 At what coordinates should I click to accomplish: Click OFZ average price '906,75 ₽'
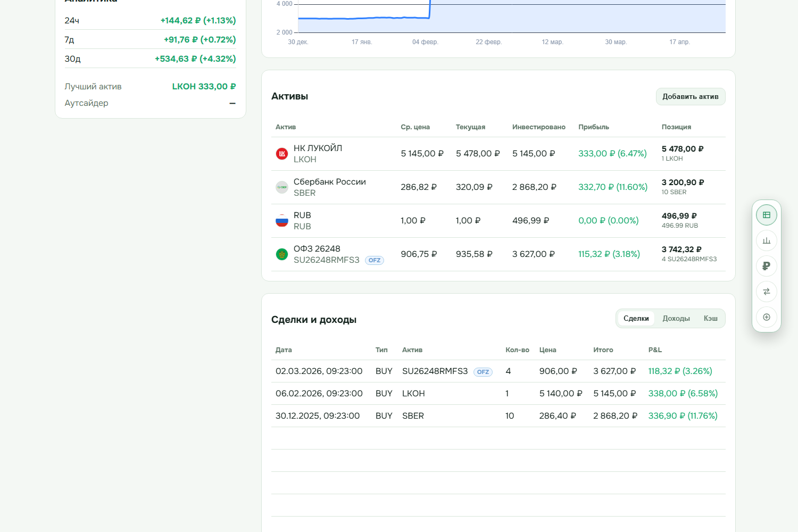[x=419, y=254]
